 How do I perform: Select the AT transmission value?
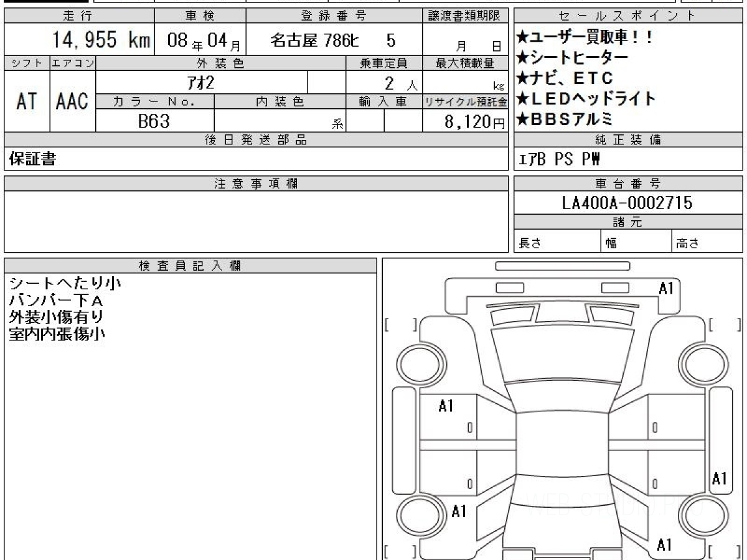pos(27,101)
